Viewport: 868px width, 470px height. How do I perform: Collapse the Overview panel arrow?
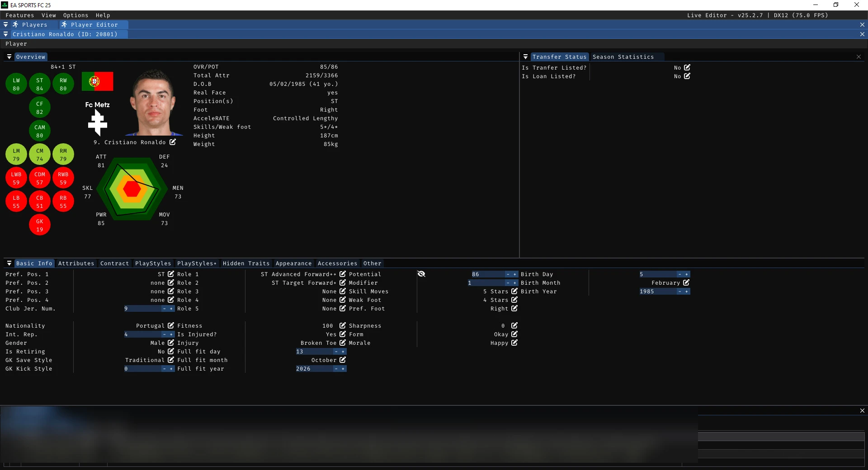tap(9, 57)
